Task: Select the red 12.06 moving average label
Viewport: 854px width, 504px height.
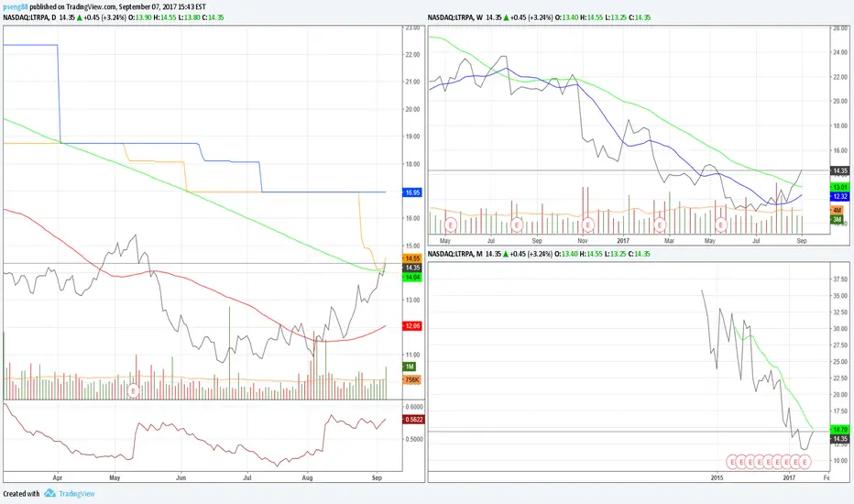Action: [x=411, y=326]
